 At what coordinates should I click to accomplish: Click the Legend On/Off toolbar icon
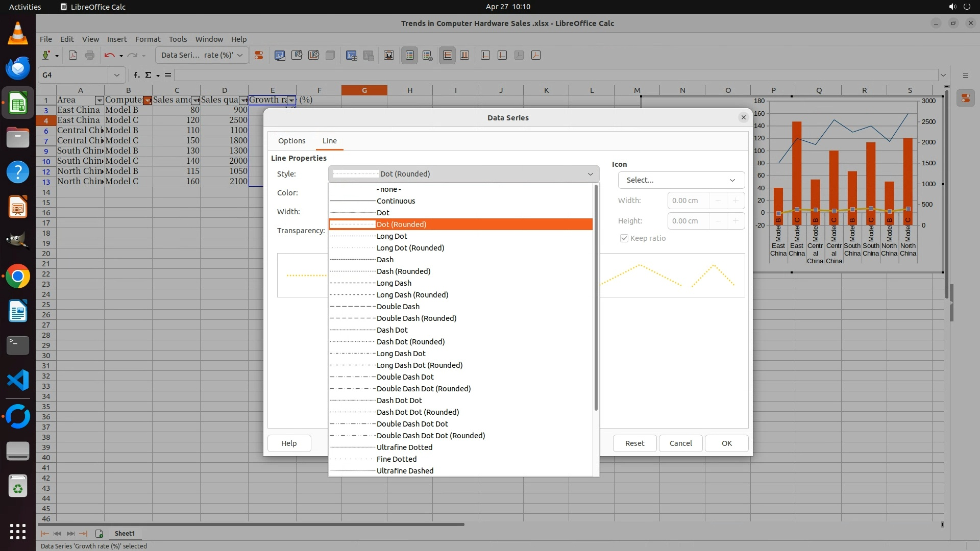click(410, 56)
